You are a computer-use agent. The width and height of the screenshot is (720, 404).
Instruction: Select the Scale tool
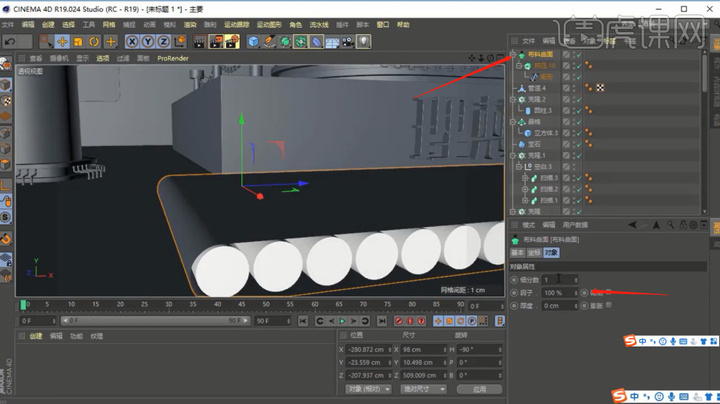click(x=78, y=42)
